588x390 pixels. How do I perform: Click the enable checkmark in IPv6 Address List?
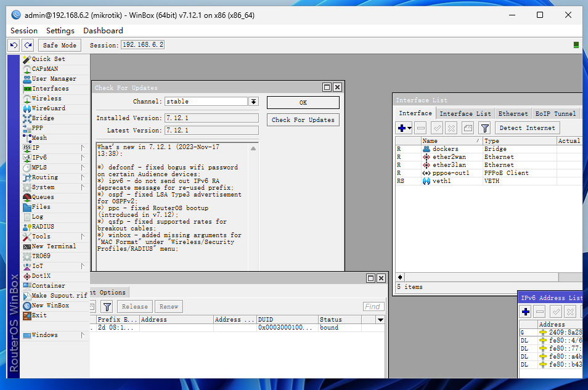click(556, 312)
